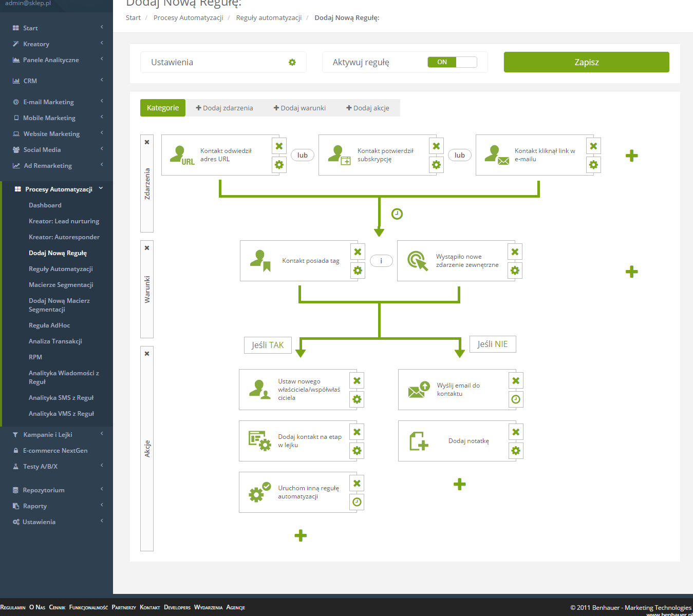Open settings gear of 'Kontakt potwierdził subskrypcję'
The image size is (693, 616).
[x=436, y=165]
